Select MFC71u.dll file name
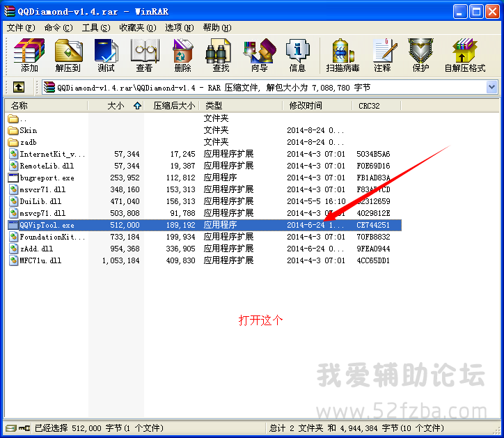The image size is (504, 438). point(40,260)
